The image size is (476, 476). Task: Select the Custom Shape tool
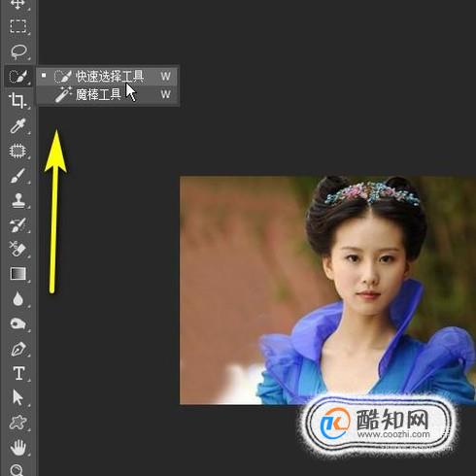coord(17,423)
